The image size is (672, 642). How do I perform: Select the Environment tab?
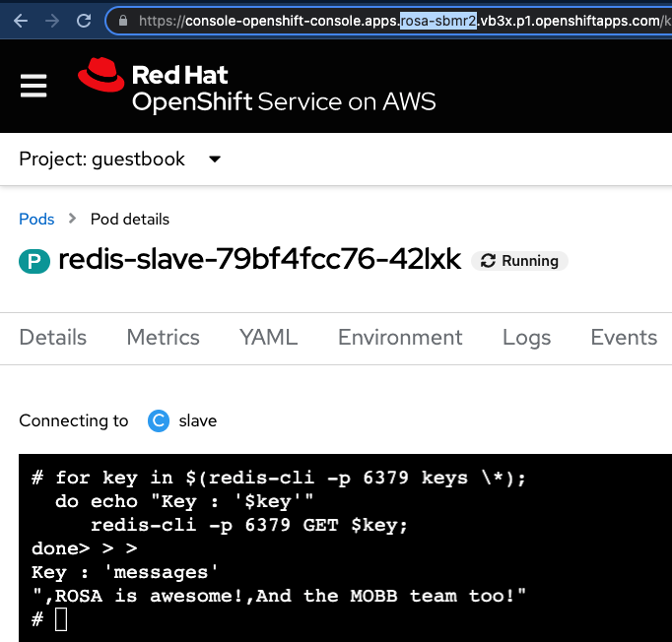pyautogui.click(x=400, y=338)
